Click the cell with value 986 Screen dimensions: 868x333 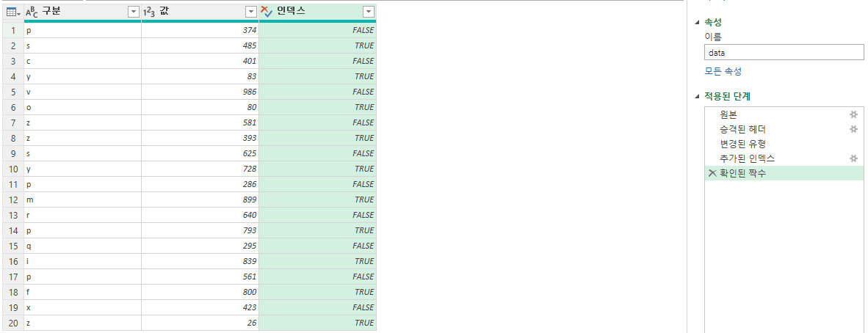200,92
